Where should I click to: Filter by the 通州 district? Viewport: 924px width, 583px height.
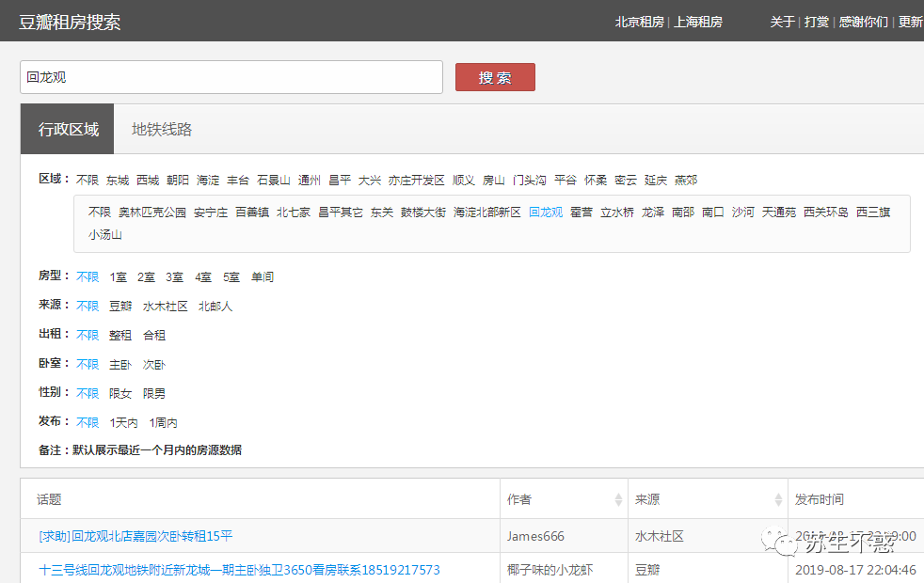(x=310, y=181)
